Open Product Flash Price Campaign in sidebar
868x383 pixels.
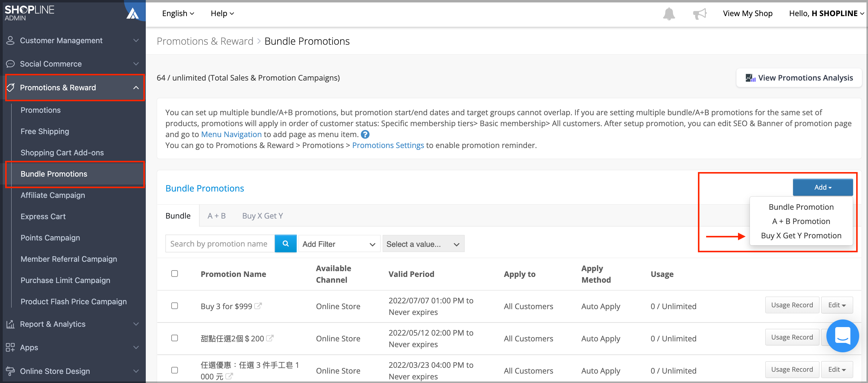coord(73,302)
